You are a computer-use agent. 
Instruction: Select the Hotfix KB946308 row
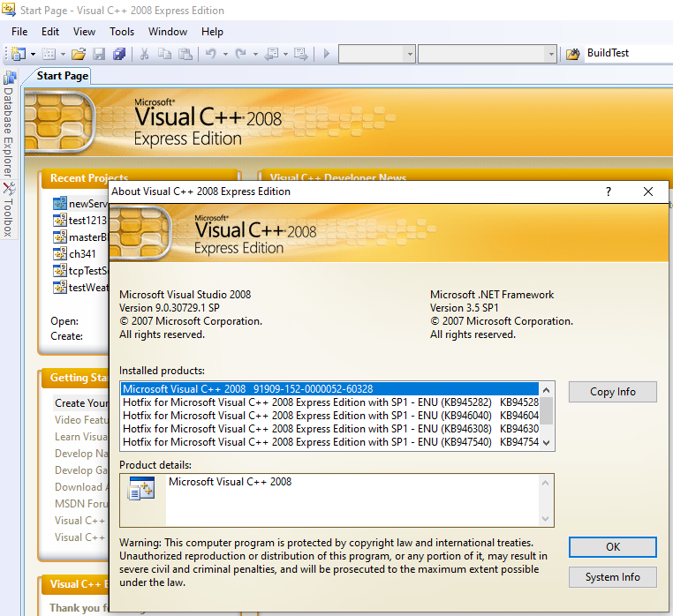[329, 429]
